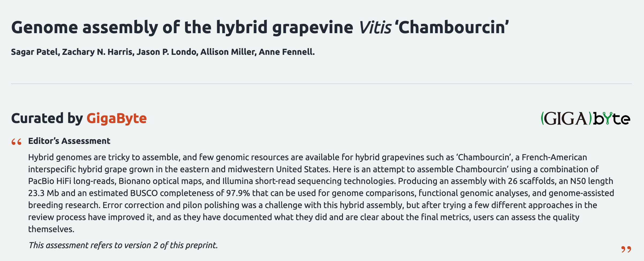Click author Allison Miller
The width and height of the screenshot is (644, 261).
click(x=228, y=52)
